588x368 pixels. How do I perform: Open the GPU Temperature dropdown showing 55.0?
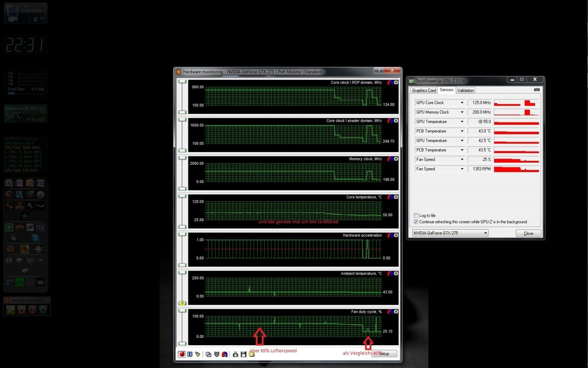tap(462, 122)
